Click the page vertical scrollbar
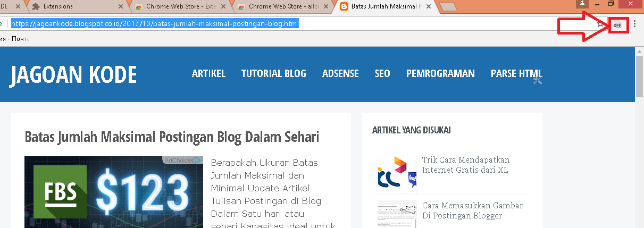 (639, 78)
